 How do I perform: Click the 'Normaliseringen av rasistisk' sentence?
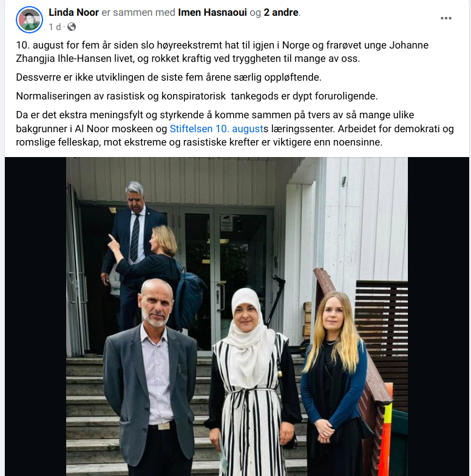197,96
